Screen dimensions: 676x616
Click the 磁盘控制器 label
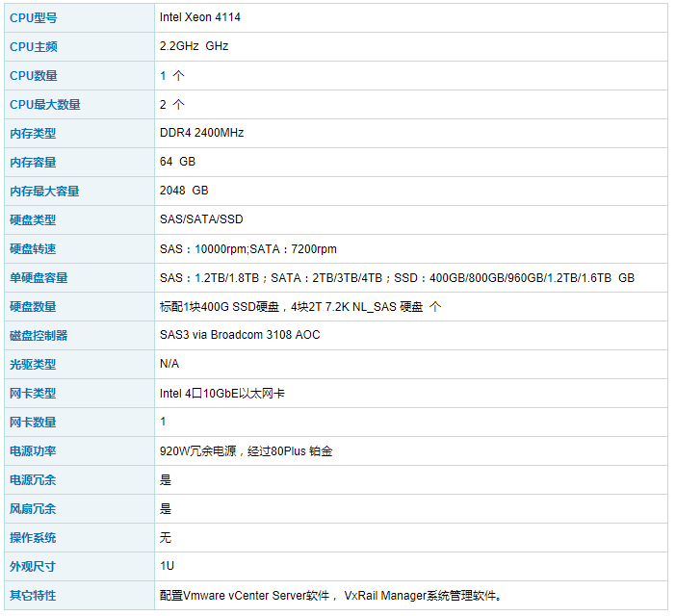click(39, 335)
